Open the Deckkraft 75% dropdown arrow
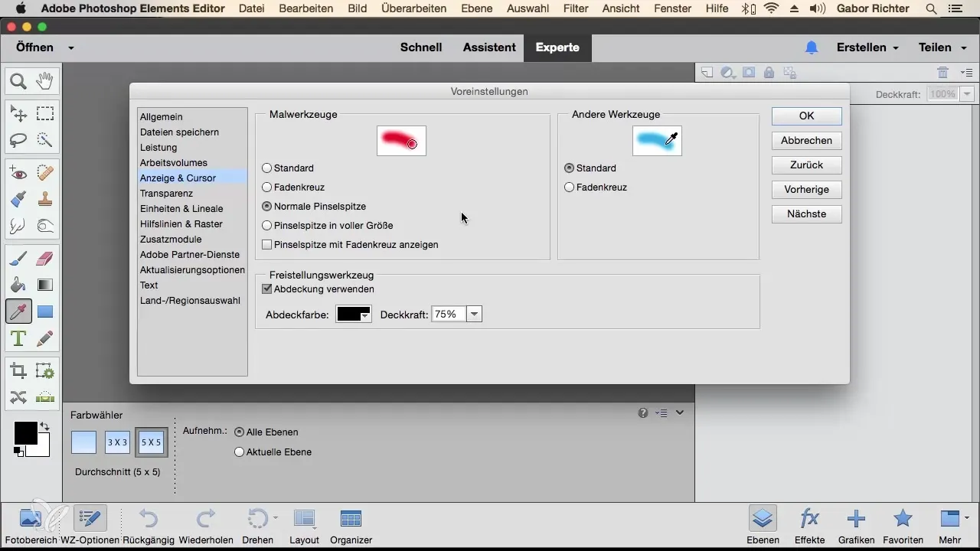980x551 pixels. [x=475, y=315]
